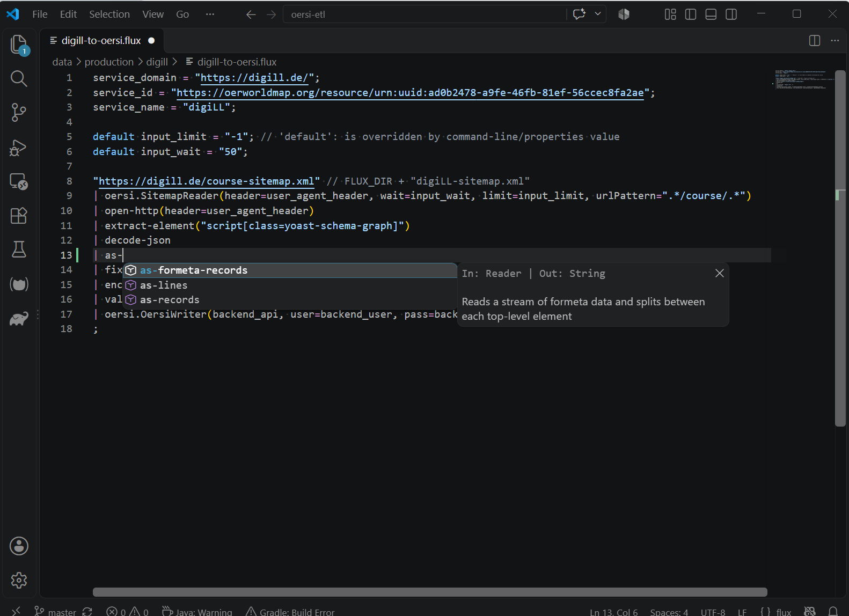This screenshot has width=849, height=616.
Task: Change the flux language mode
Action: (784, 612)
